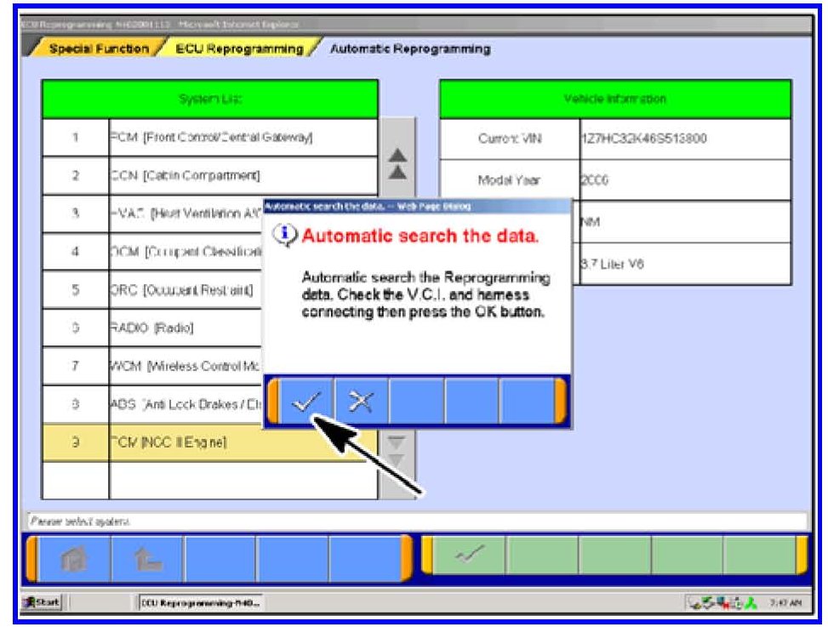Open the Special Function tab
Image resolution: width=828 pixels, height=644 pixels.
(x=98, y=49)
